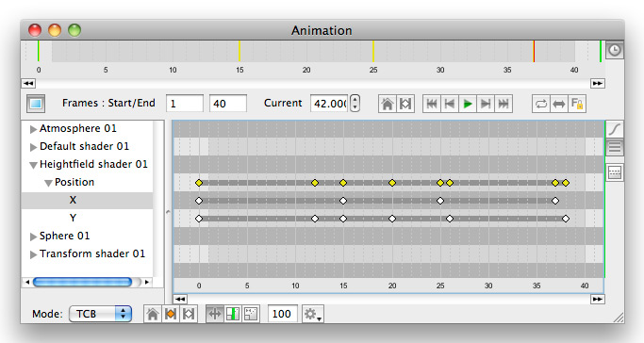Enable the move keys crossed-arrows mode
Screen dimensions: 644x343
[215, 314]
